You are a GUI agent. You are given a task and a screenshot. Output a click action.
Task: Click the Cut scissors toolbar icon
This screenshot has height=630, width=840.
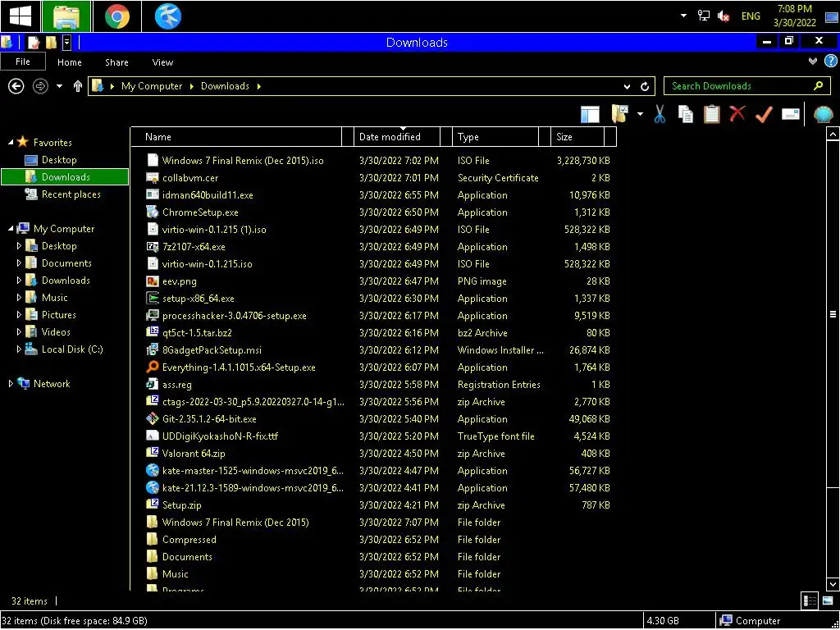(660, 114)
